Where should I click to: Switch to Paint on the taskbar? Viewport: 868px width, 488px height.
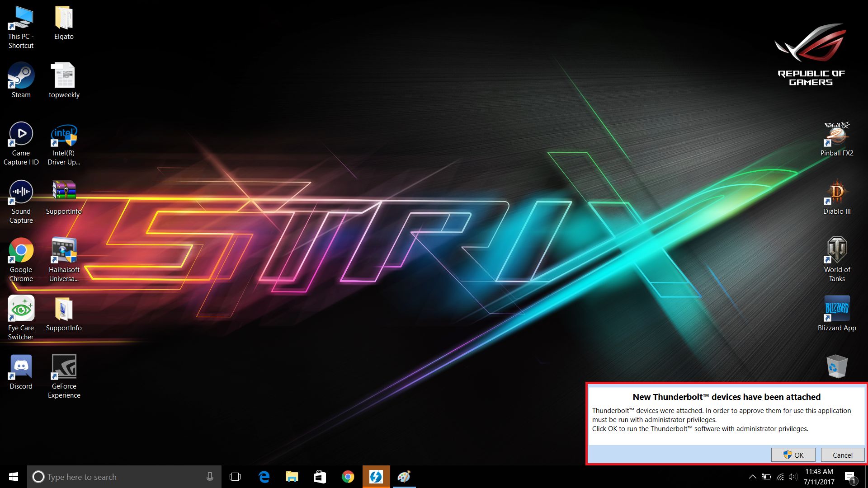pyautogui.click(x=404, y=477)
